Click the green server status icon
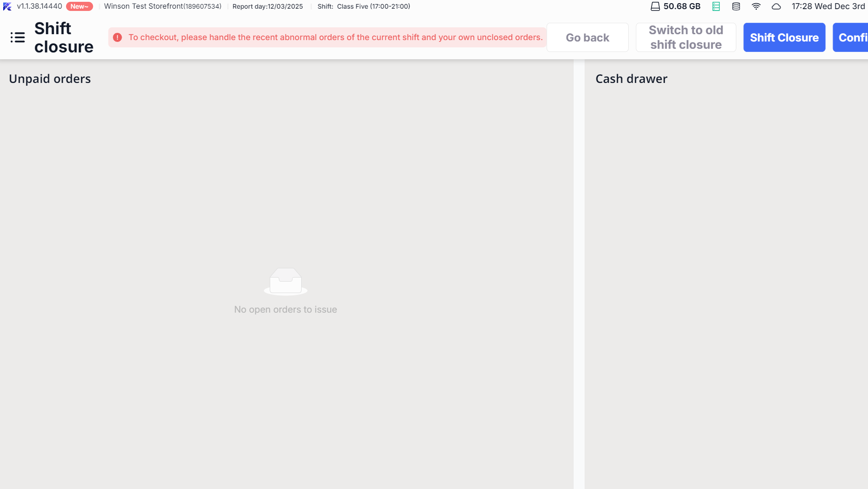 coord(716,6)
